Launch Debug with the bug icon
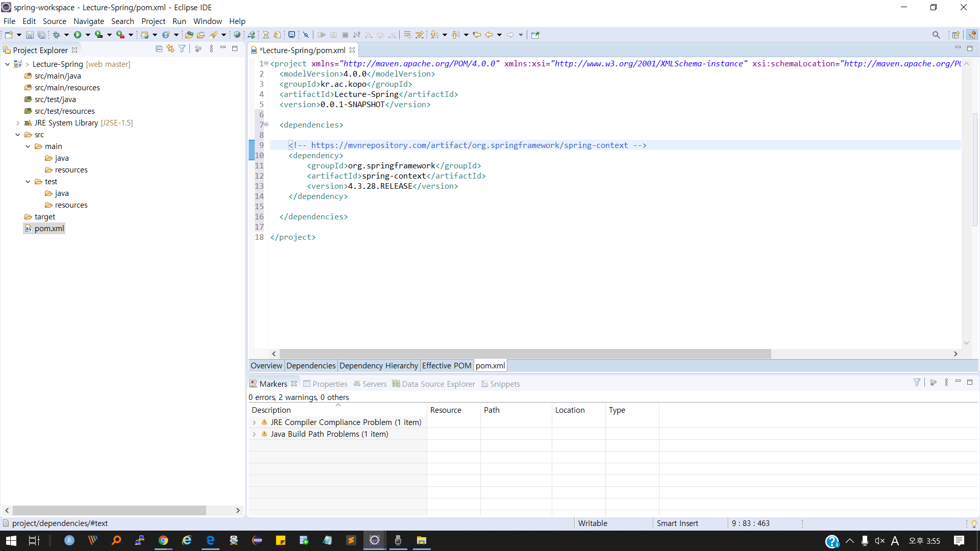Viewport: 980px width, 551px height. click(57, 35)
